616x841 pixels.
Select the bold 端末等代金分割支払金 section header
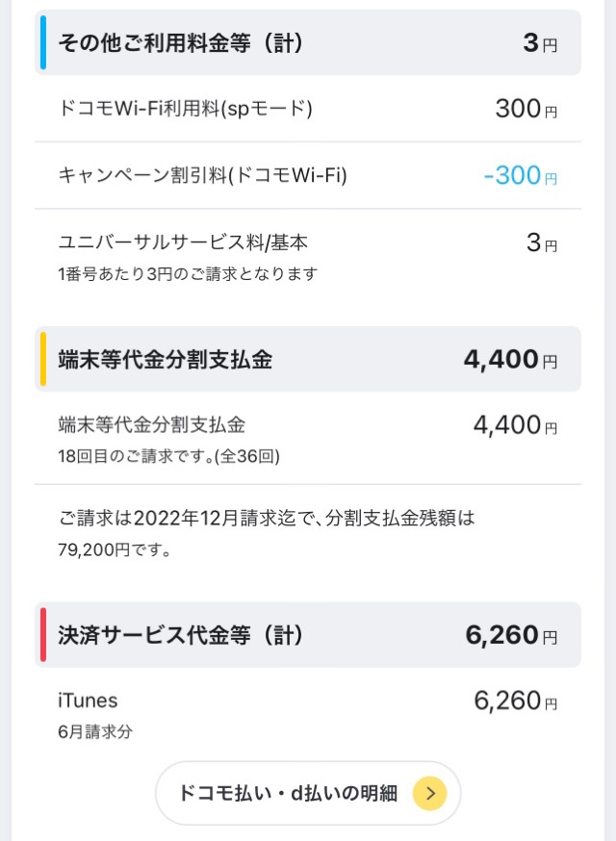pos(308,359)
